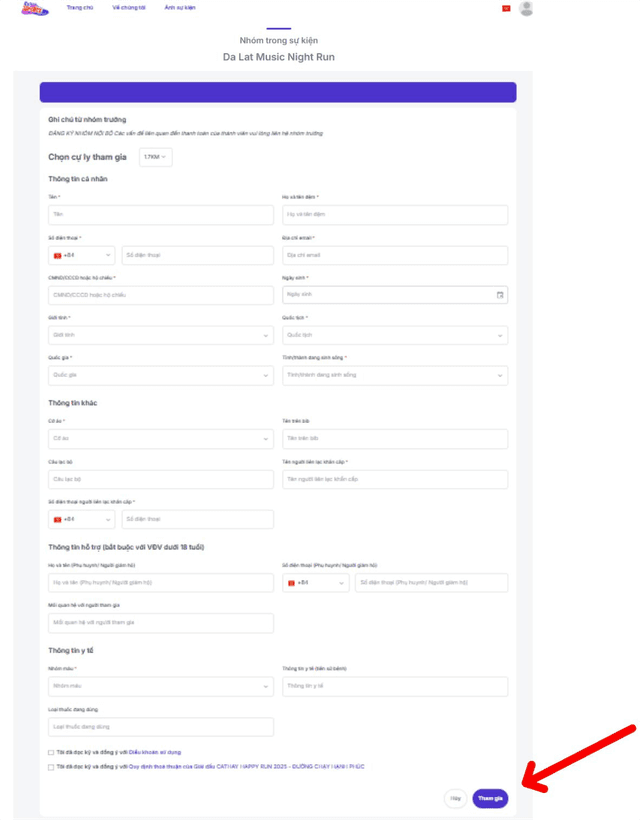Expand the Giới tính dropdown
Screen dimensions: 640x820
[160, 335]
